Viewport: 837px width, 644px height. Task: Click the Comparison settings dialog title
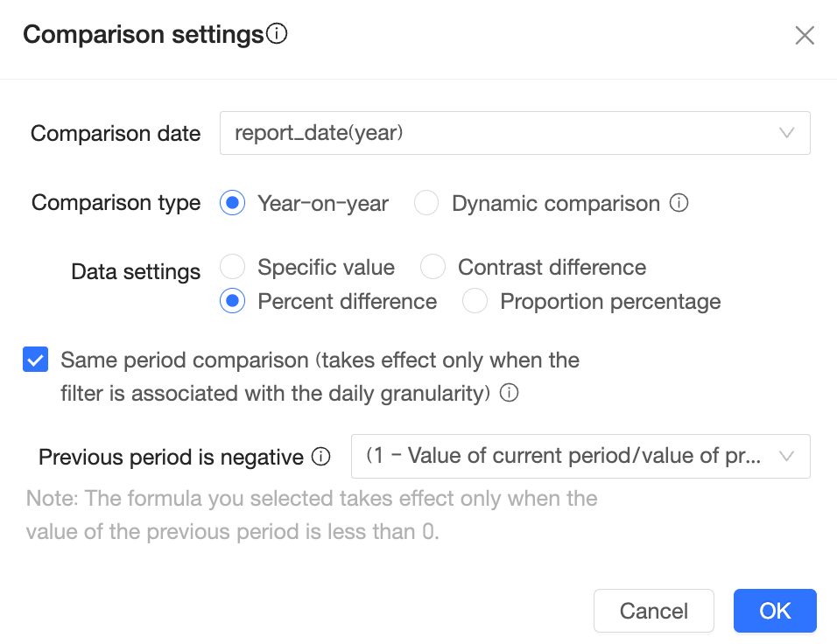coord(143,35)
